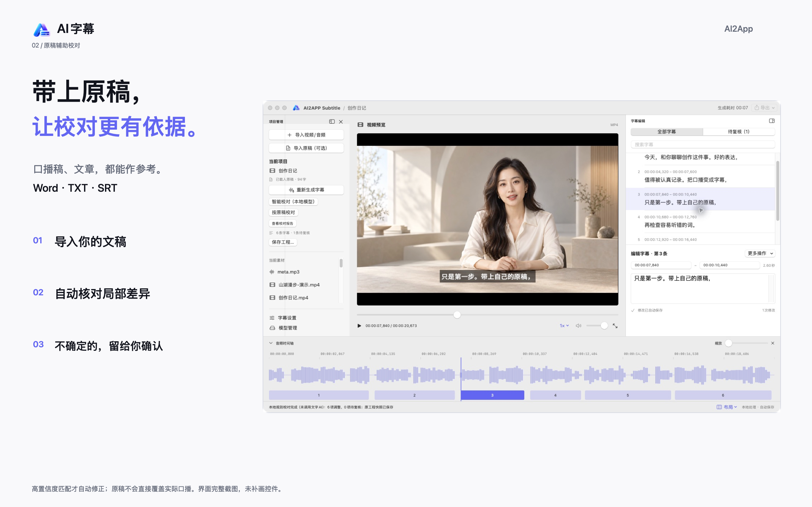The width and height of the screenshot is (812, 507).
Task: Collapse the 音频时间轴 timeline section
Action: 271,343
